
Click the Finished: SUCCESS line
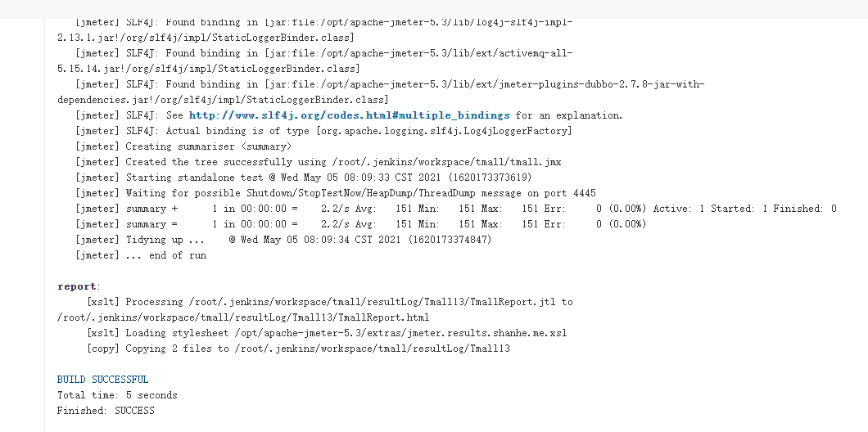pos(106,411)
